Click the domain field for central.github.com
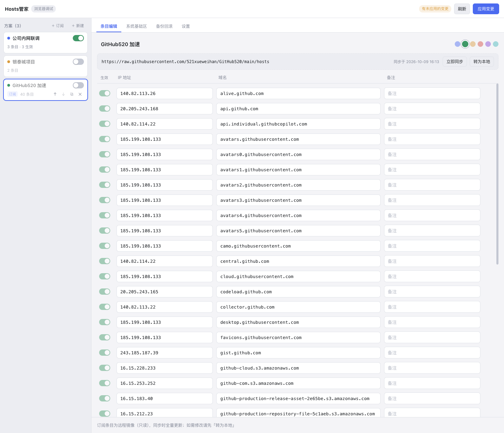504x433 pixels. click(298, 261)
